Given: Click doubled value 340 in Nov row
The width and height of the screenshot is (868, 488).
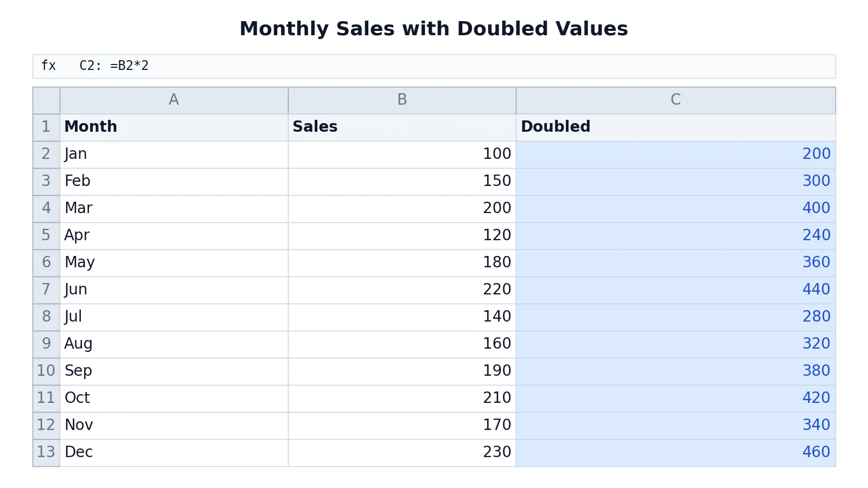Looking at the screenshot, I should click(x=675, y=426).
